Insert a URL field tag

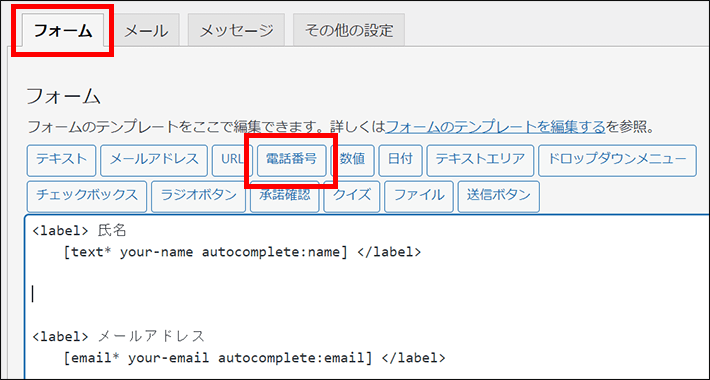232,160
